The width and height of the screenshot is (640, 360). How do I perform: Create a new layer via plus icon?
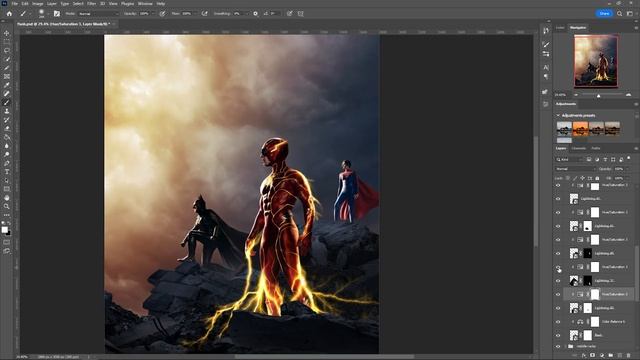tap(620, 356)
